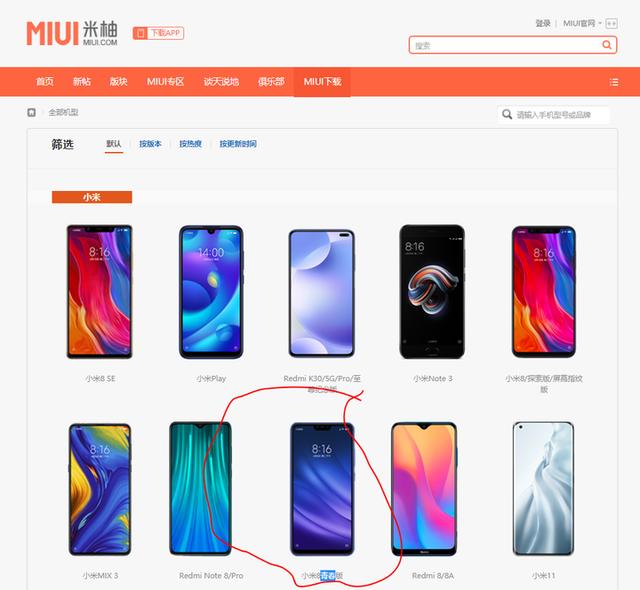Sort by 按更新时间 filter

tap(238, 144)
